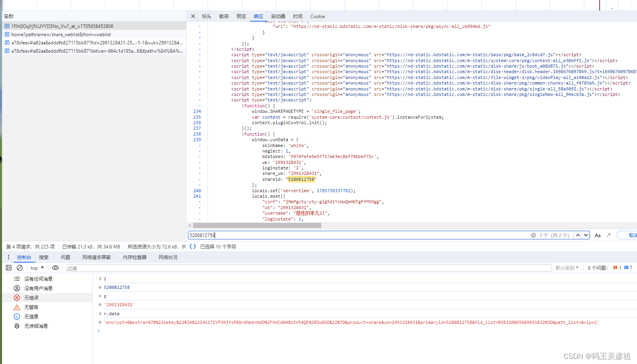
Task: Open the 搜索 search drawer tab
Action: [x=44, y=257]
